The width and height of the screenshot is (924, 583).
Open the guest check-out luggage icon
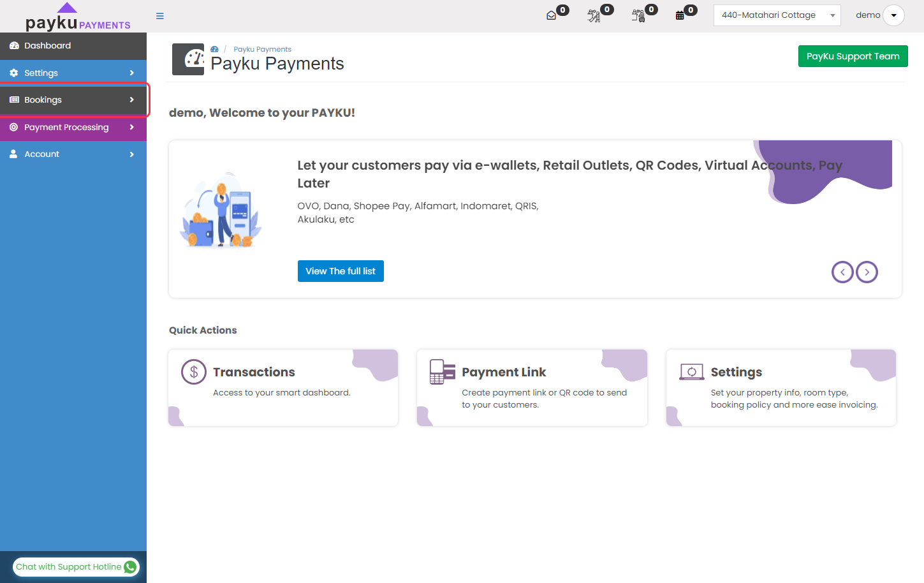click(638, 15)
